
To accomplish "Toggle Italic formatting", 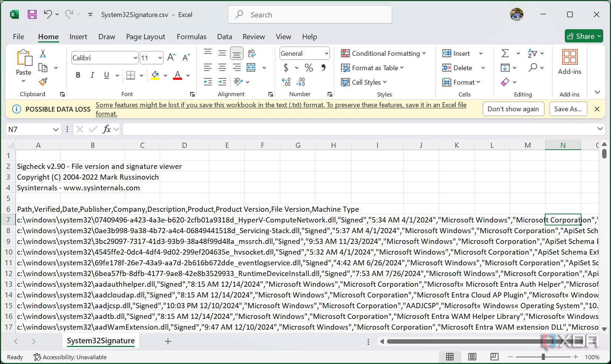I will [x=92, y=75].
